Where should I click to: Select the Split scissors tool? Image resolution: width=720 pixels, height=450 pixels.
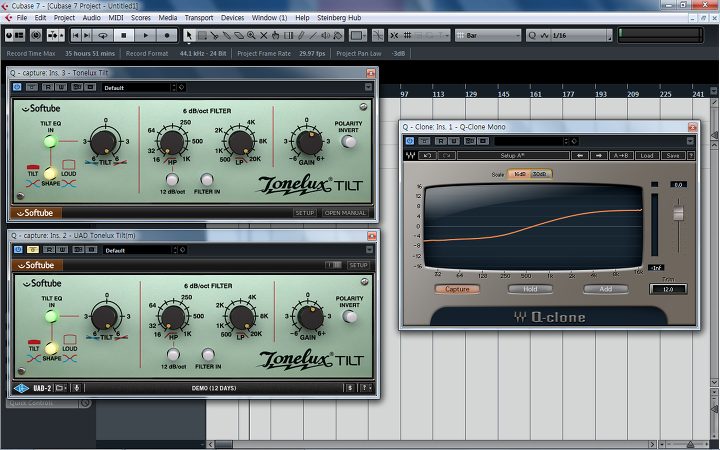(214, 35)
